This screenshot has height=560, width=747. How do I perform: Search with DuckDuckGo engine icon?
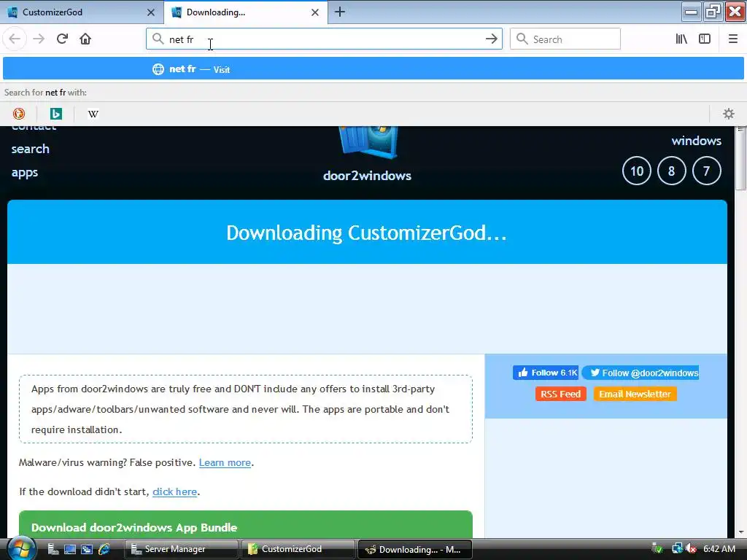(x=18, y=113)
